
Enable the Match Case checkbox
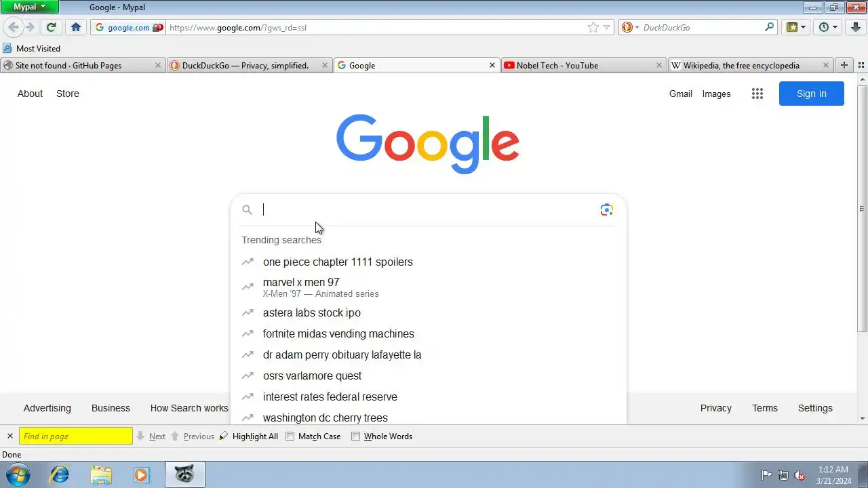290,436
